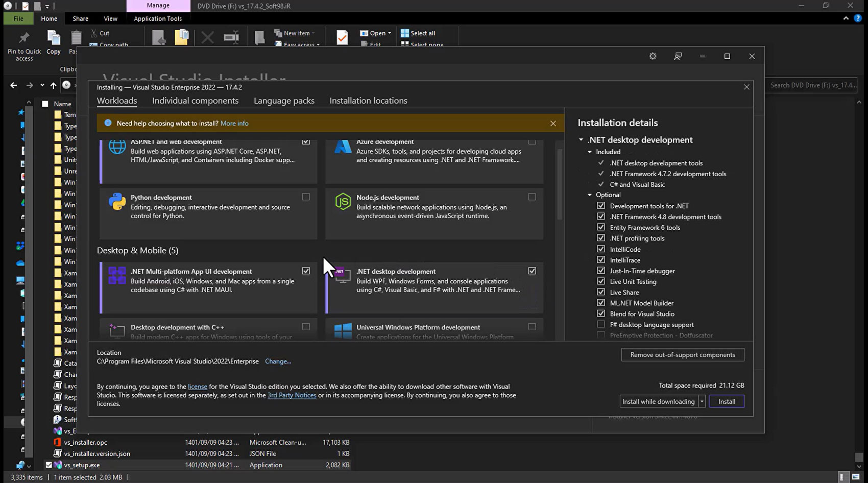Open the View ribbon tab
Image resolution: width=868 pixels, height=483 pixels.
pos(110,18)
